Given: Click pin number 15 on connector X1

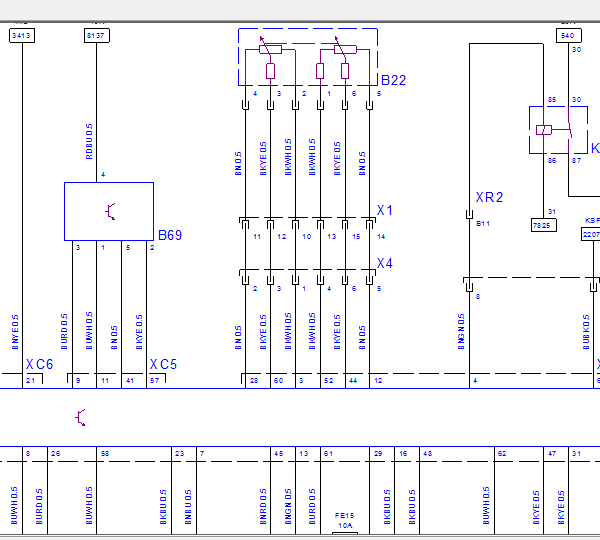Looking at the screenshot, I should tap(356, 237).
